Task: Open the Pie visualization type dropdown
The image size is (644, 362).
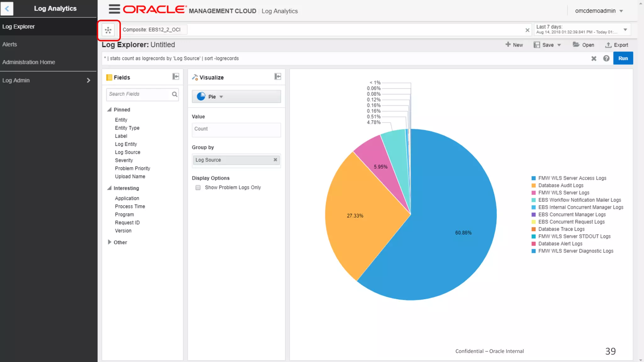Action: pos(236,96)
